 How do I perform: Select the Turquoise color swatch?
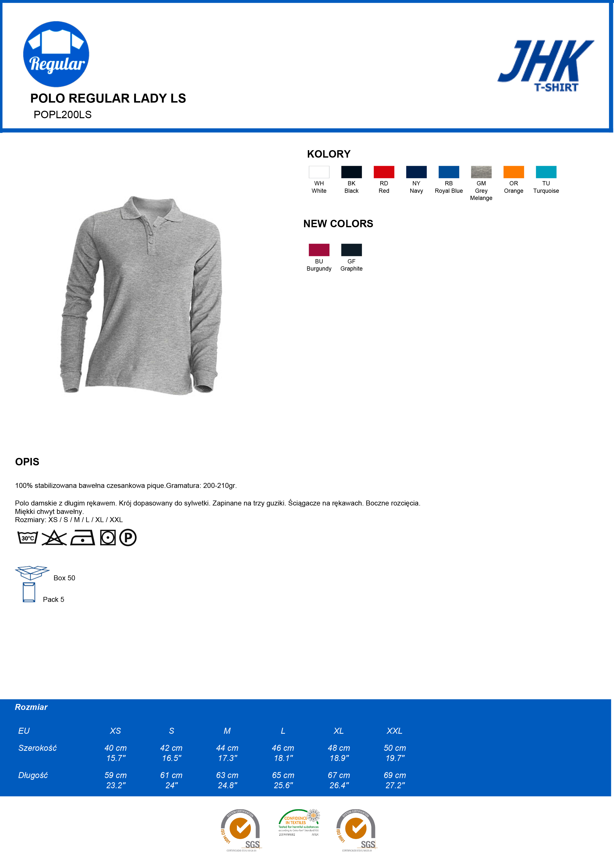coord(546,172)
